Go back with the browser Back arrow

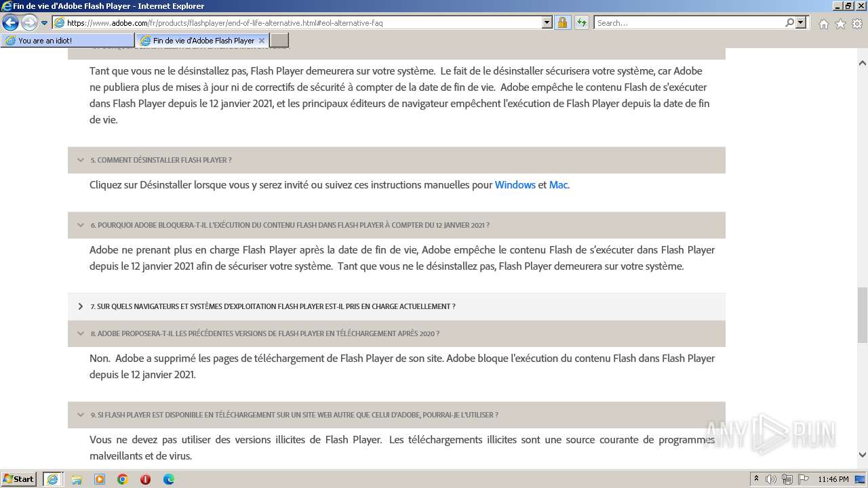click(11, 23)
